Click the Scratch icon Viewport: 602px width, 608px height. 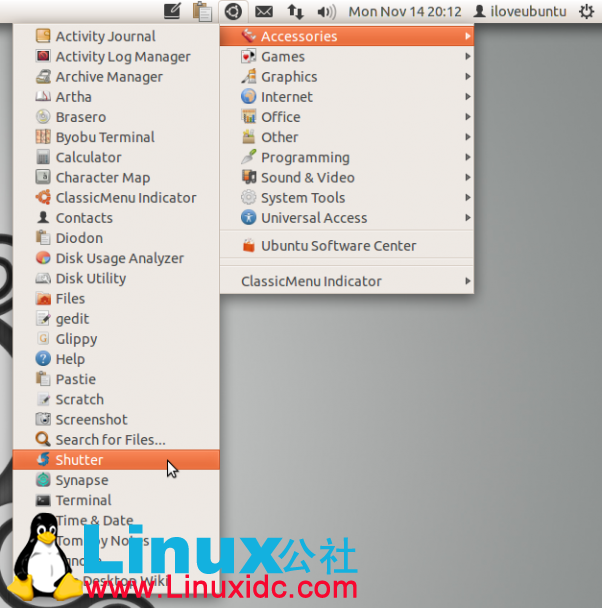pos(43,399)
